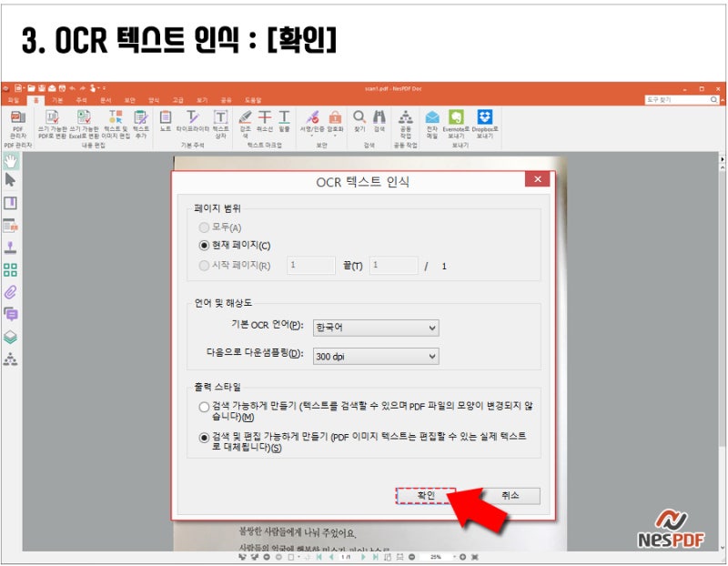Open the 기본 OCR 언어 dropdown
728x566 pixels.
376,328
